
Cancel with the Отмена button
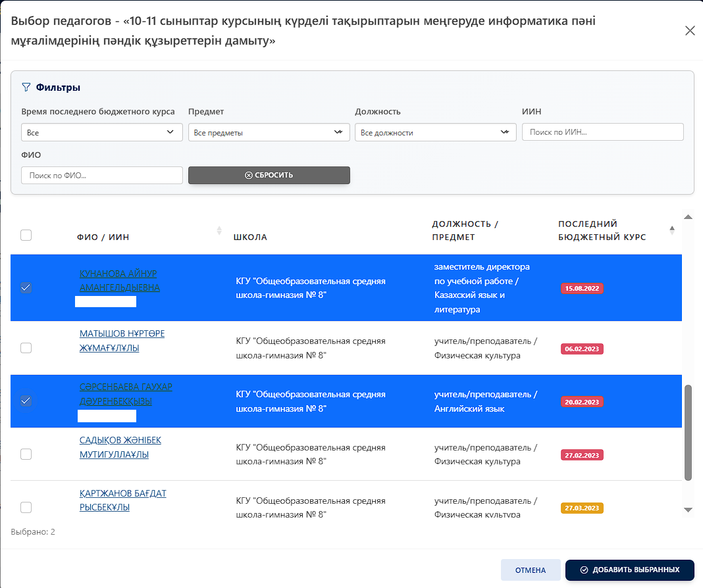click(531, 570)
